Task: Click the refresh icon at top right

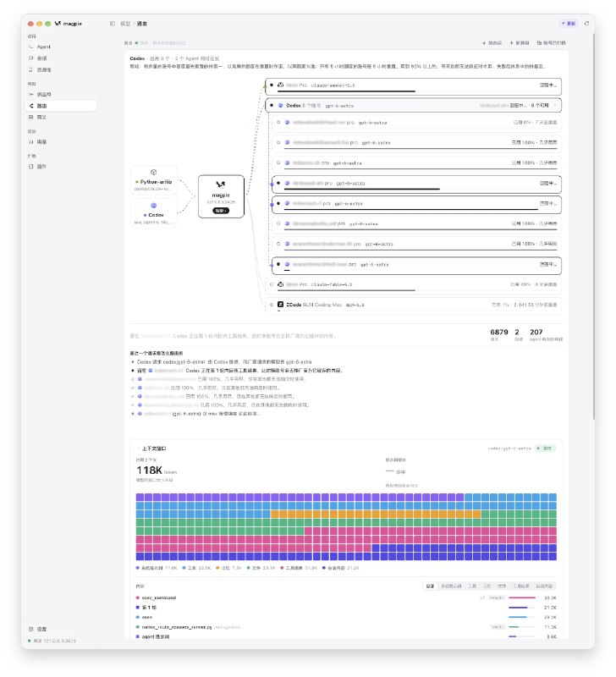Action: 586,24
